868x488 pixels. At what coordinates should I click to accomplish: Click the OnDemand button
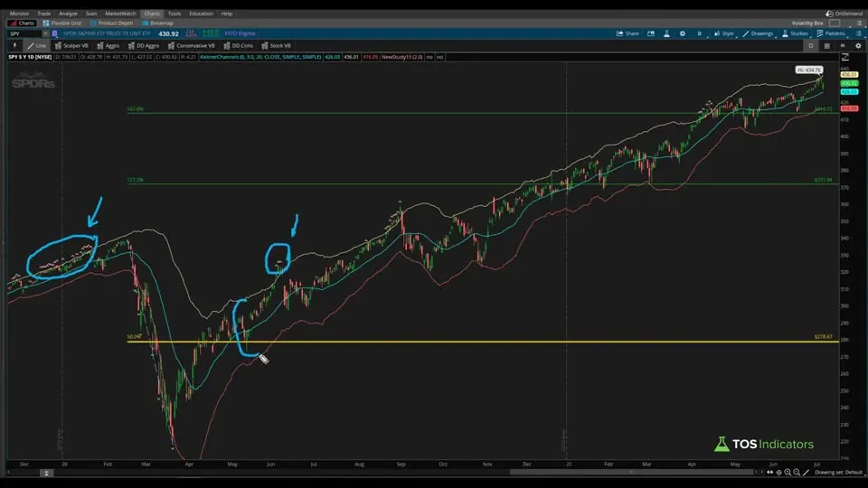pos(844,14)
